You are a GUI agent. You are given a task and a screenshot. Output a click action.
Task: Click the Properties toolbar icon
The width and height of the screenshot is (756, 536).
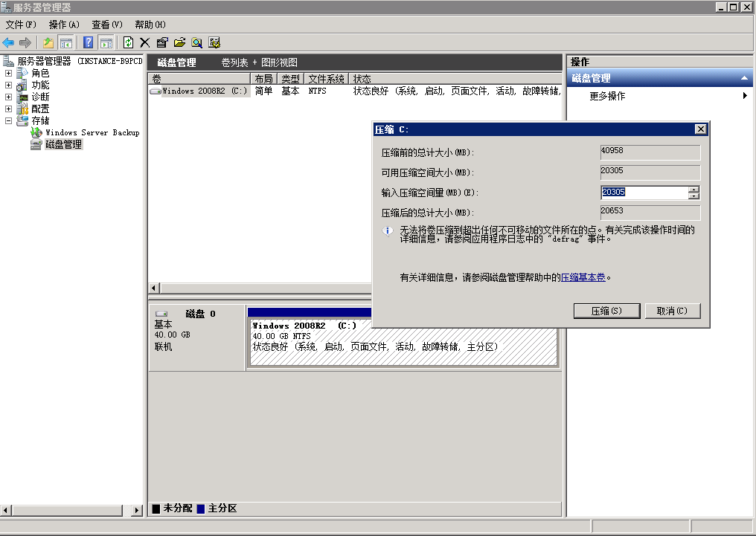pyautogui.click(x=162, y=43)
